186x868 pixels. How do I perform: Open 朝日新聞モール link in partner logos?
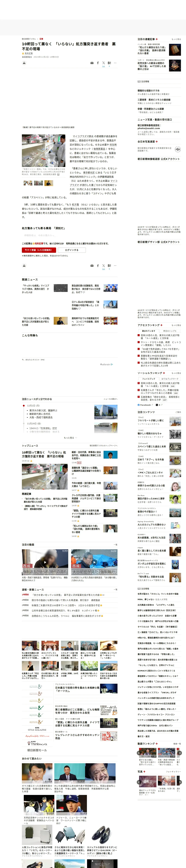(37, 750)
